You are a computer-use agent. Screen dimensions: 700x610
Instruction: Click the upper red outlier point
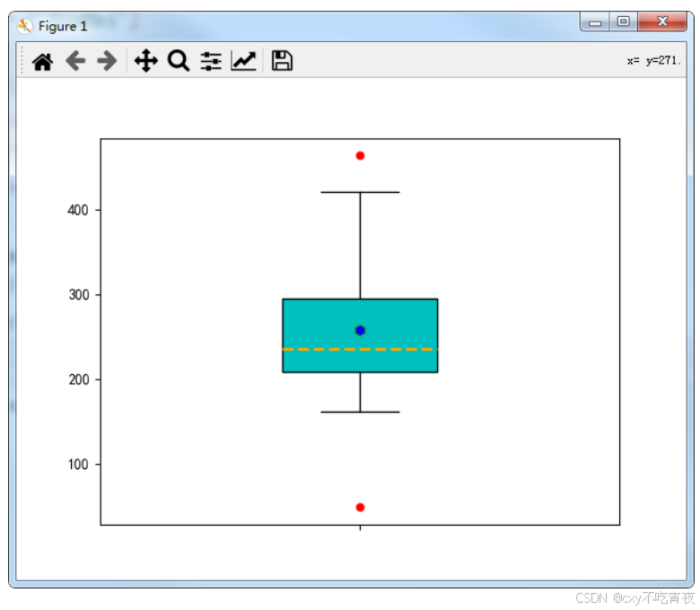coord(360,156)
